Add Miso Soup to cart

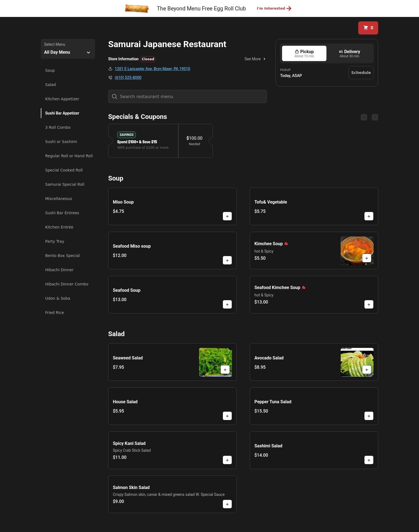click(x=227, y=216)
